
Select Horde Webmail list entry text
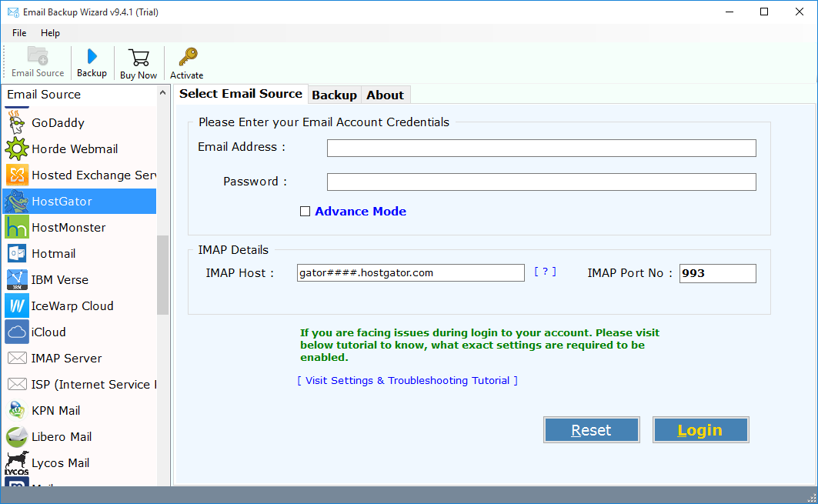click(x=75, y=149)
